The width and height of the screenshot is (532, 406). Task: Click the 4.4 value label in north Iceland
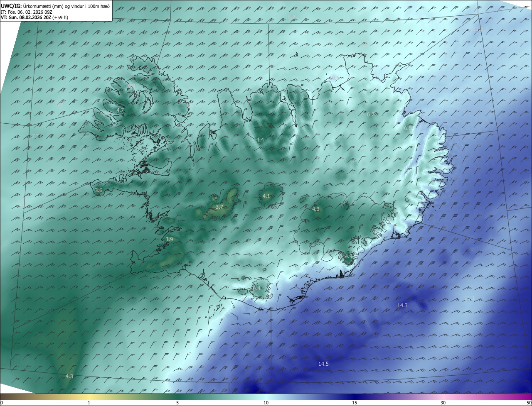[x=260, y=139]
